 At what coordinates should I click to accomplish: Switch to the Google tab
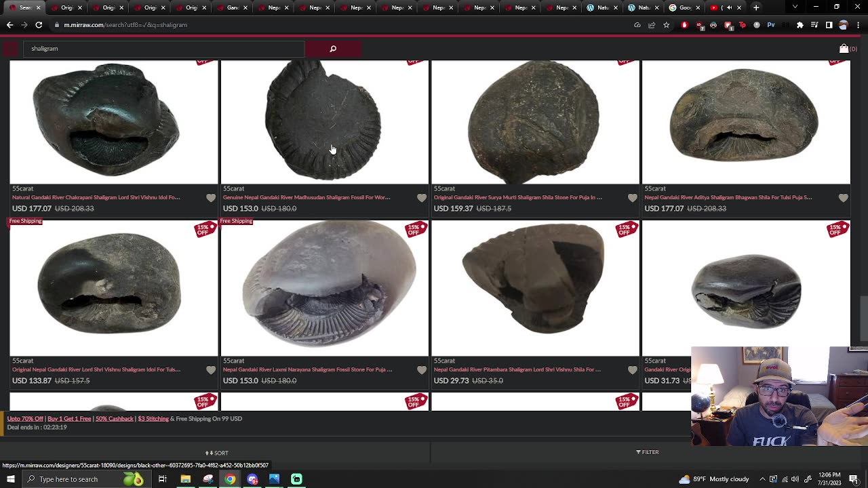tap(683, 7)
